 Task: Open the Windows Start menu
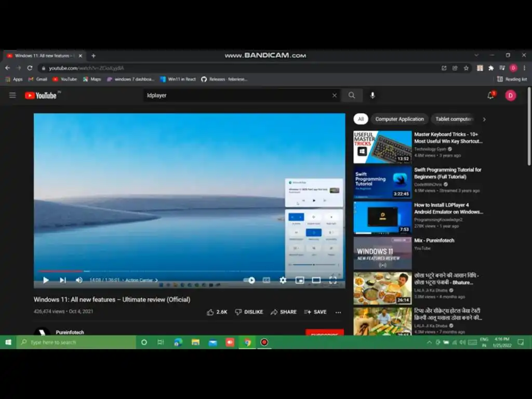[x=8, y=342]
